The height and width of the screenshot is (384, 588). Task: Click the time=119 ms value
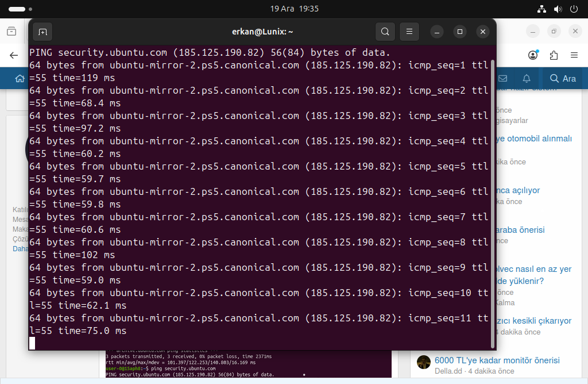click(x=84, y=78)
